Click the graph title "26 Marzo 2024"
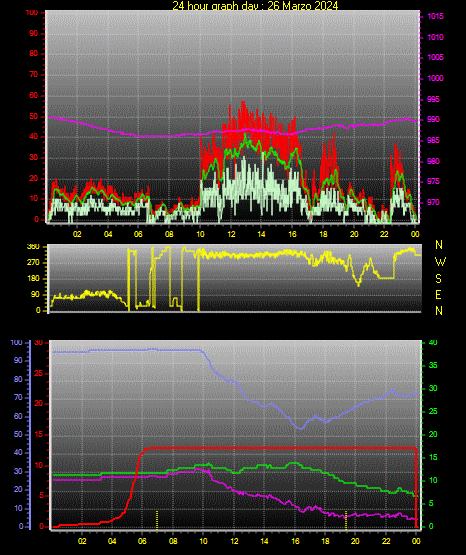The height and width of the screenshot is (555, 466). tap(303, 6)
